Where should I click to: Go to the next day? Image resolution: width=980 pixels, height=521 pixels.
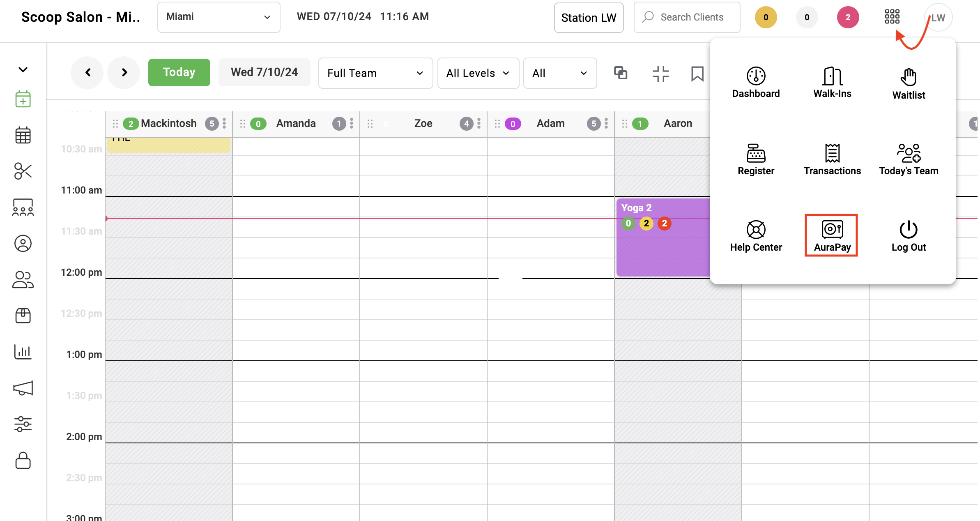click(x=124, y=72)
